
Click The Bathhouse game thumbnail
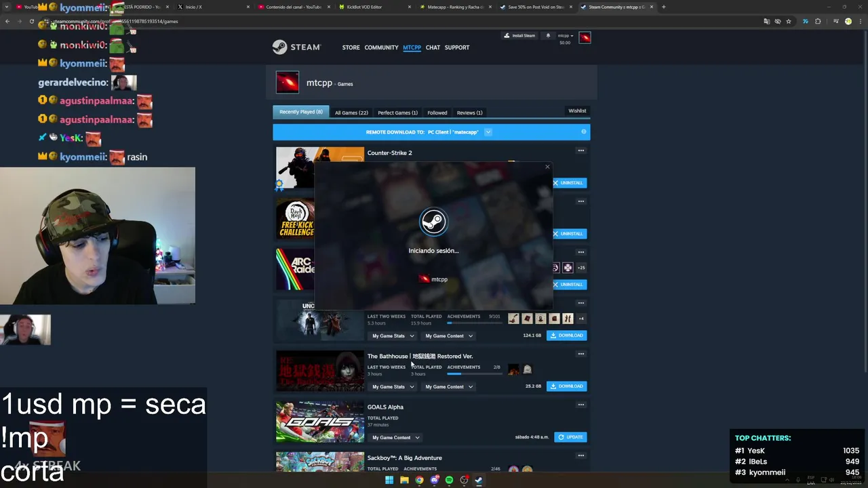[319, 371]
